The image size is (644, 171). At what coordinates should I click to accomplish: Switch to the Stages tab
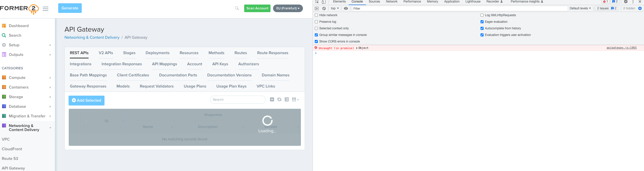click(x=129, y=53)
